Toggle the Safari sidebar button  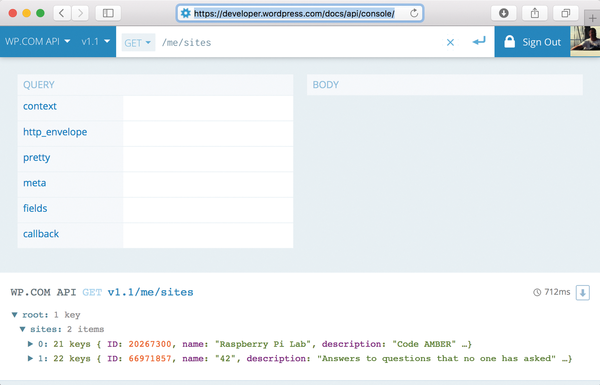tap(108, 13)
